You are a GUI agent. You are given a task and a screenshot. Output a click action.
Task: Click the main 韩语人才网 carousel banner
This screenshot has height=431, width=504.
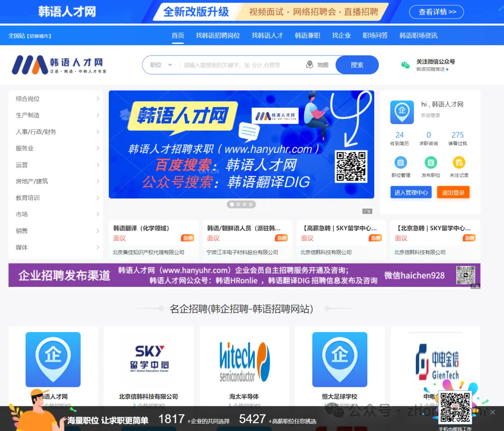[x=241, y=144]
